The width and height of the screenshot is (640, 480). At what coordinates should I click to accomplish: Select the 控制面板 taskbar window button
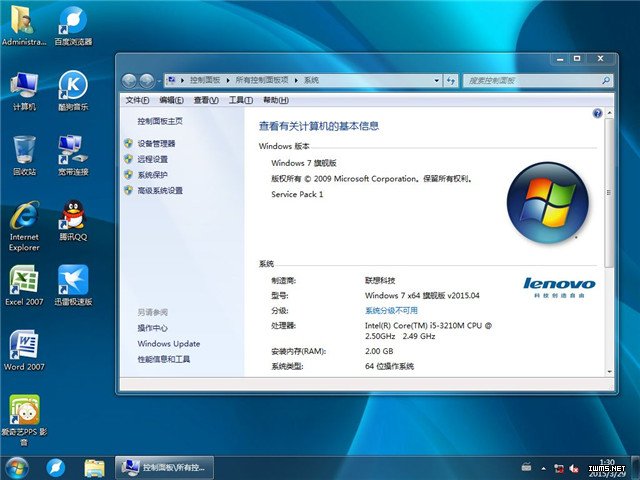(x=164, y=468)
